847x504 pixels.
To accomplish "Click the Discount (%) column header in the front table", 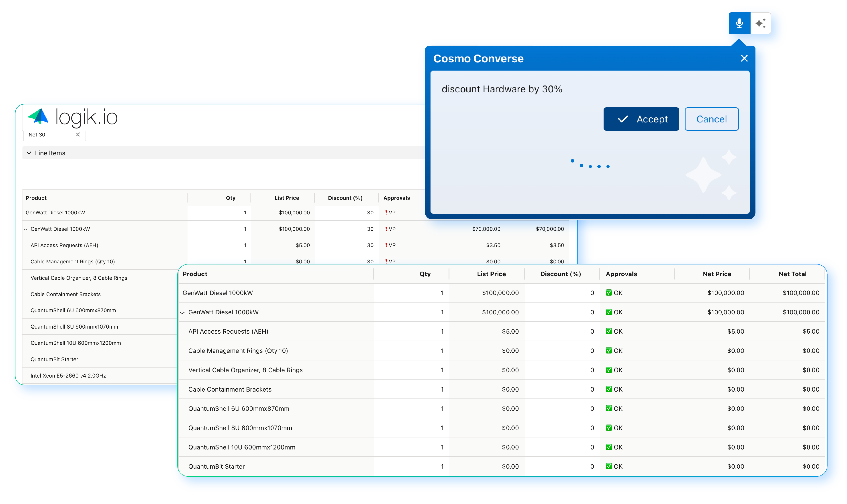I will 560,274.
